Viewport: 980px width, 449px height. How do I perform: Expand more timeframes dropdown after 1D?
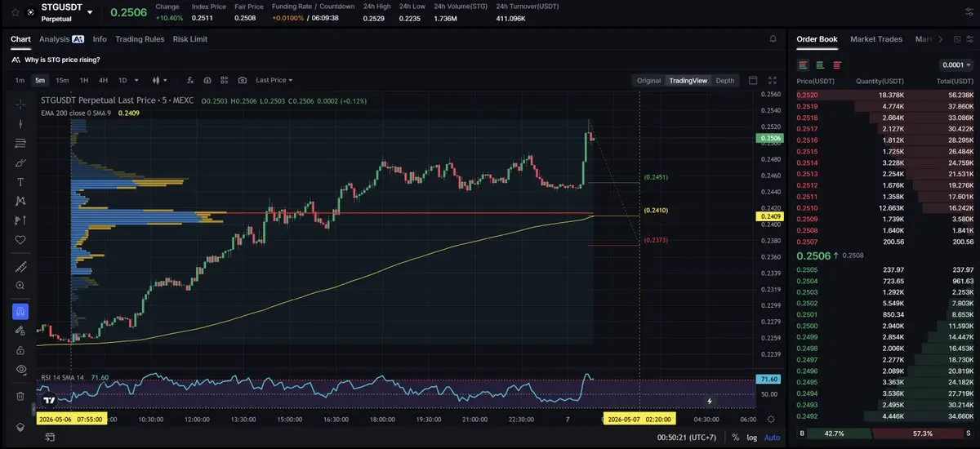[x=136, y=80]
